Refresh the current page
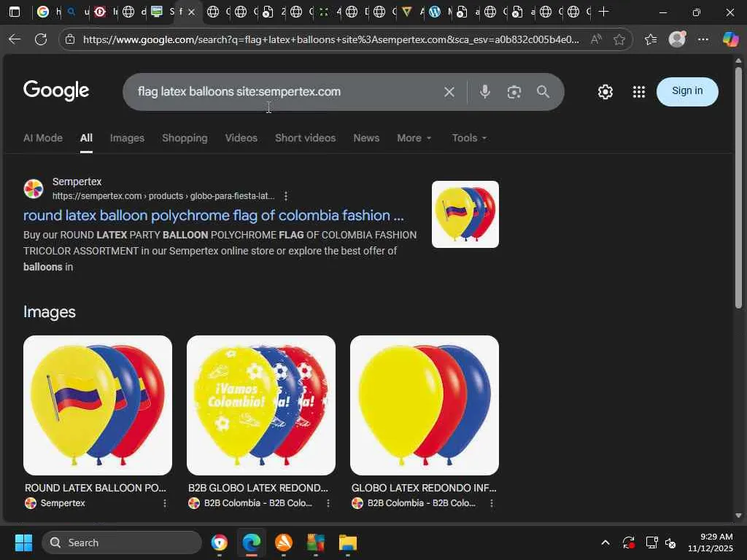 [41, 39]
